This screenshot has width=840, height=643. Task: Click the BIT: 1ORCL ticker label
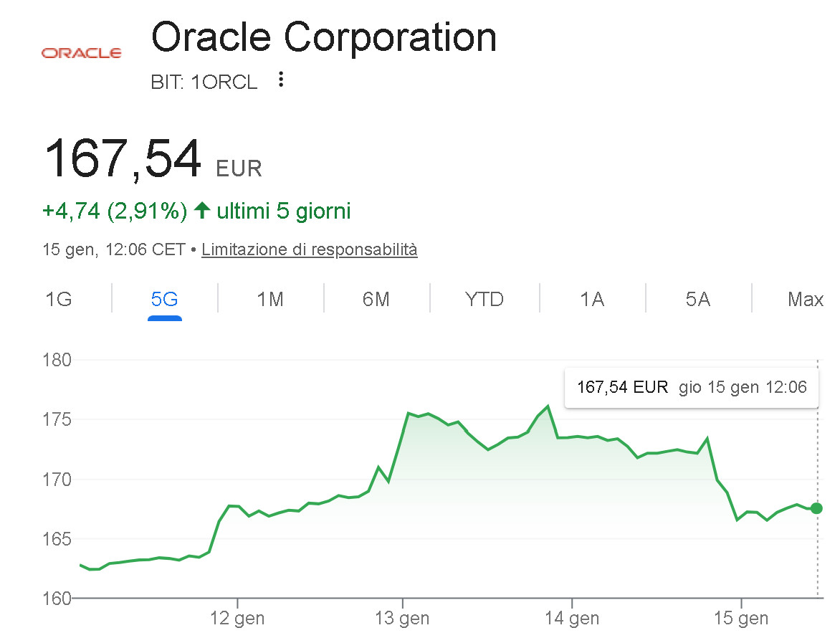[x=204, y=82]
